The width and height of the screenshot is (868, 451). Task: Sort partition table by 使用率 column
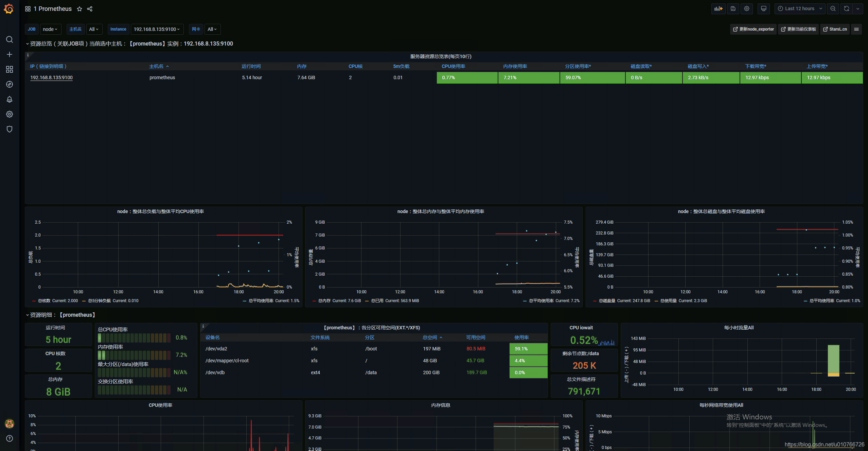coord(521,337)
